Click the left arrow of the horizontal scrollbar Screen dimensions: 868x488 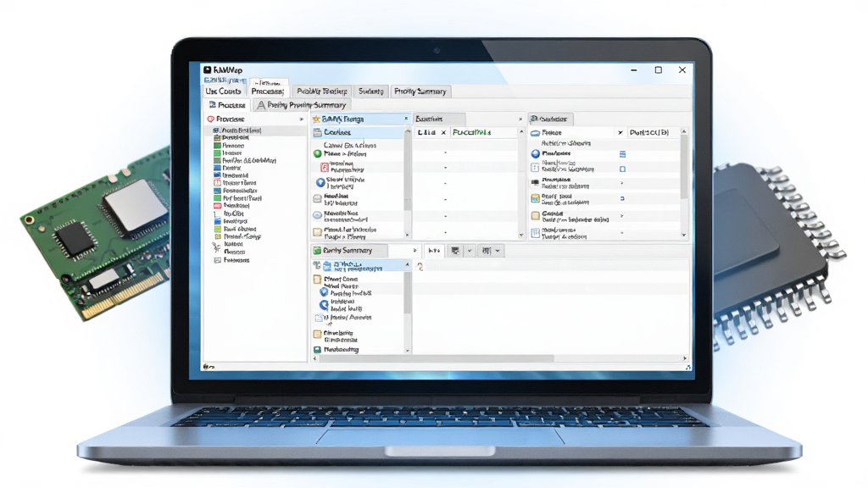pos(315,358)
